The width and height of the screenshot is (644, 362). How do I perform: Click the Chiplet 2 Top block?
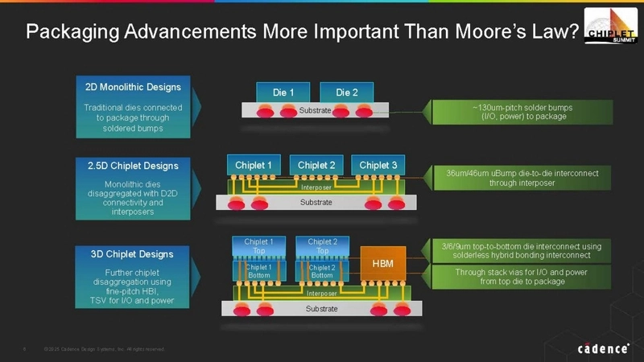(x=321, y=245)
